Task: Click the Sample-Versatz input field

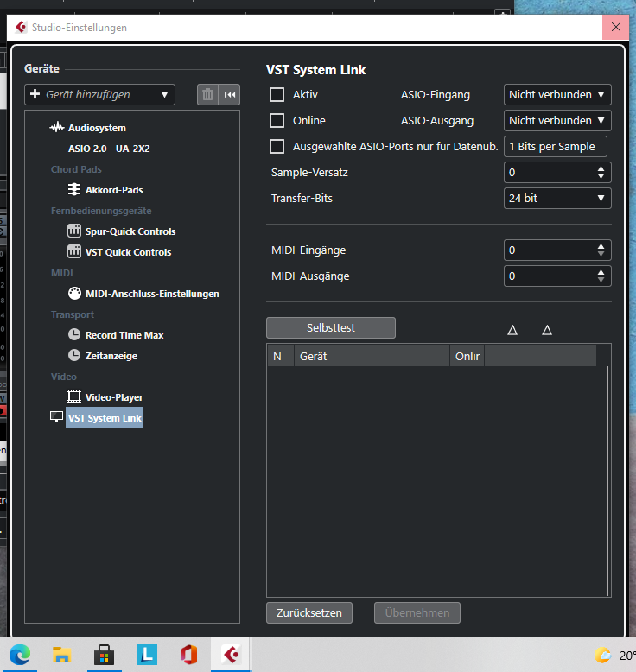Action: 550,172
